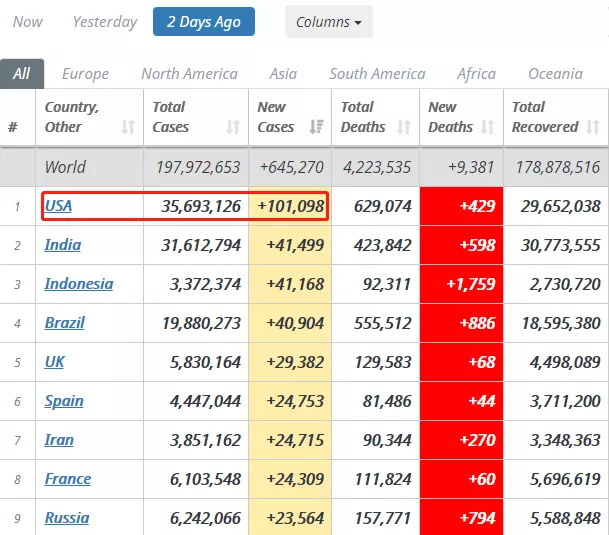The height and width of the screenshot is (535, 609).
Task: Open the France country link
Action: pos(68,479)
